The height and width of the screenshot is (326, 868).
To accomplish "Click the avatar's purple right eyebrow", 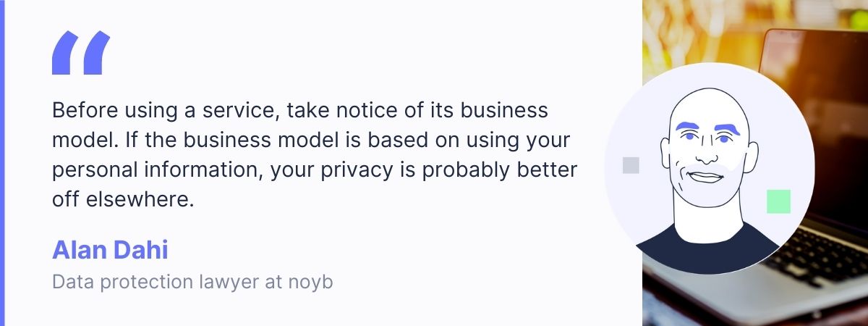I will tap(728, 128).
